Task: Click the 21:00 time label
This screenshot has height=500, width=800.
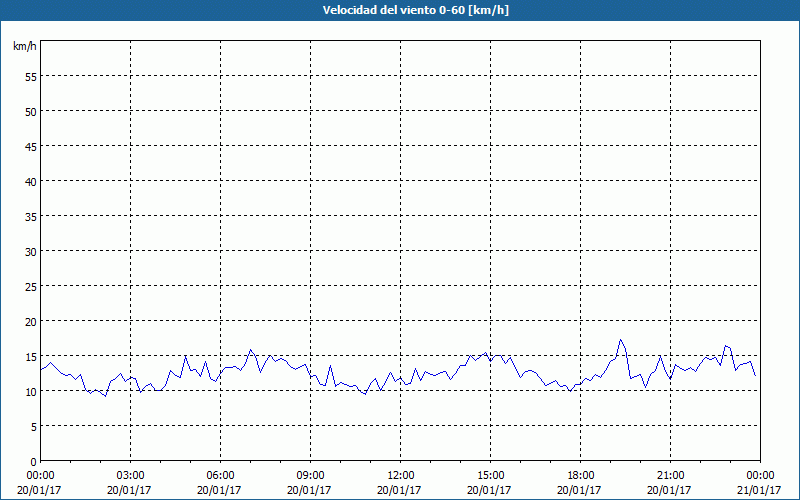Action: 670,476
